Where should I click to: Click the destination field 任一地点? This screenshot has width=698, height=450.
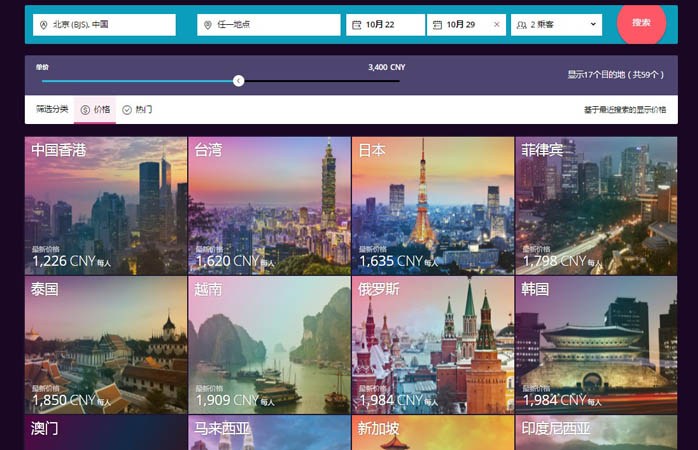click(268, 24)
